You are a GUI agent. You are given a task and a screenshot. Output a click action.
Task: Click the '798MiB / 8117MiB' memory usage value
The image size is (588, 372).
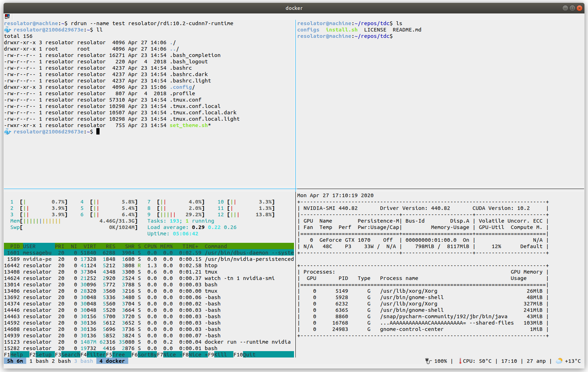(x=442, y=246)
